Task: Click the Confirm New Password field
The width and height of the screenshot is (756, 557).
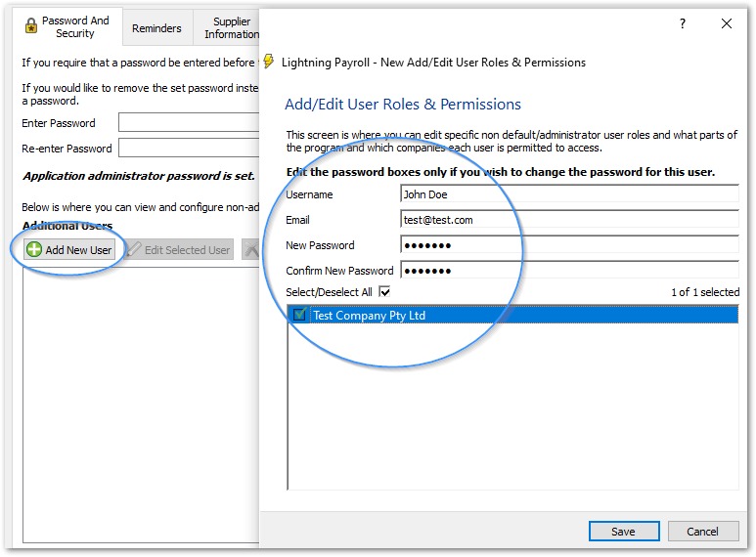Action: click(x=569, y=271)
